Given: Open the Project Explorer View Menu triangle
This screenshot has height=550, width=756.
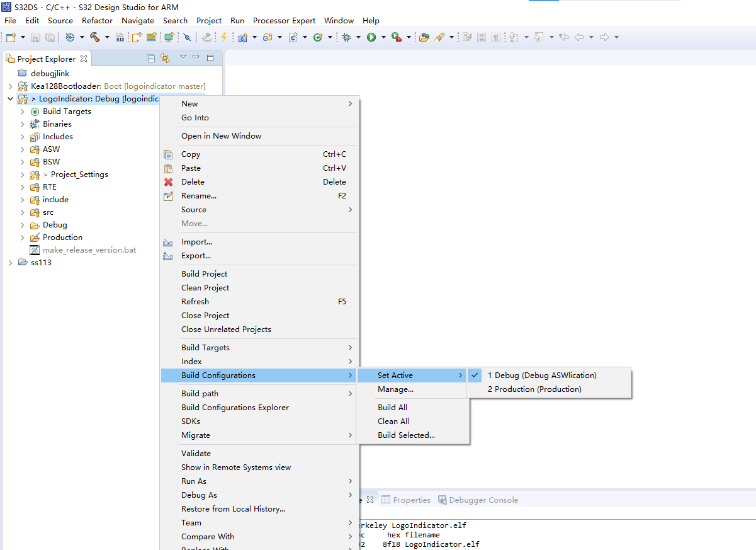Looking at the screenshot, I should pyautogui.click(x=183, y=57).
